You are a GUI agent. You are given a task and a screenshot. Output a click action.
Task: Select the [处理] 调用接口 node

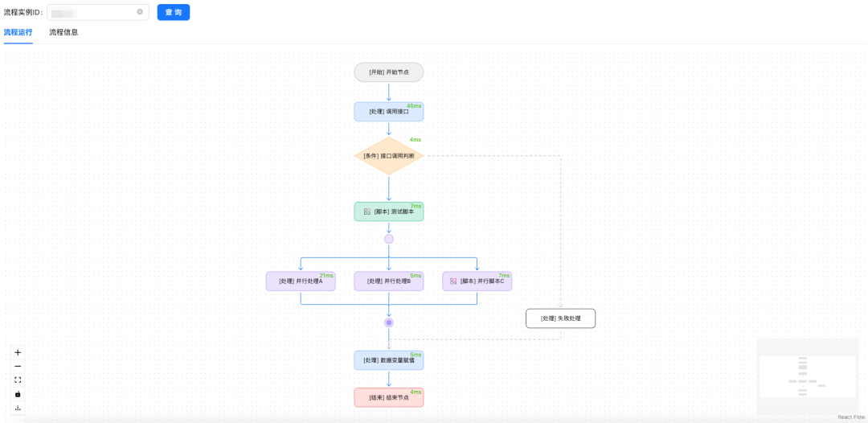tap(389, 112)
